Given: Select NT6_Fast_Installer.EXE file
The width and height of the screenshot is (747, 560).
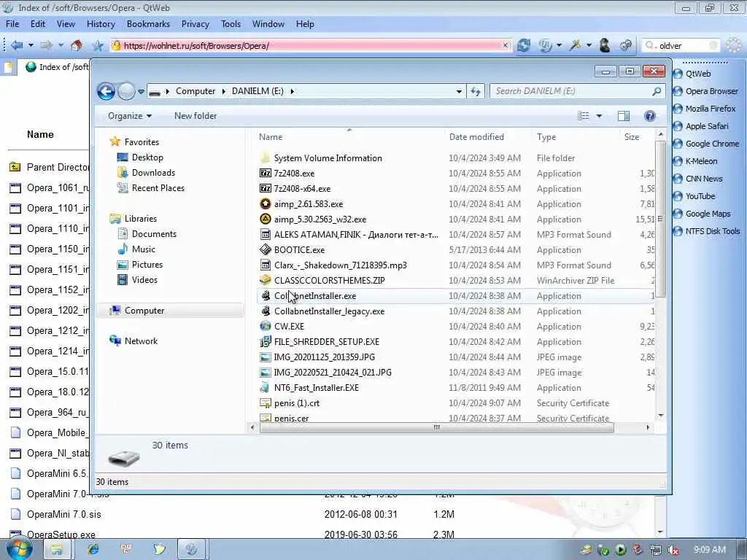Looking at the screenshot, I should pos(317,388).
